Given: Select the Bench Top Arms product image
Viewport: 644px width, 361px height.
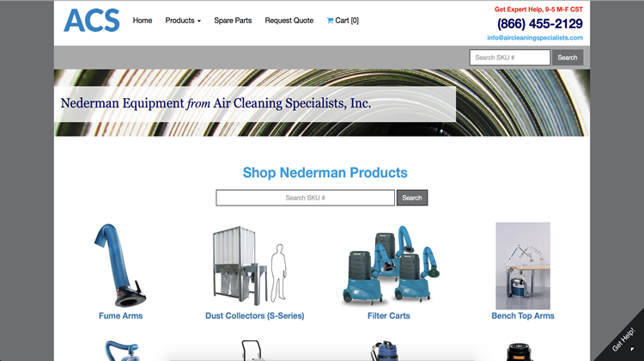Looking at the screenshot, I should point(523,266).
